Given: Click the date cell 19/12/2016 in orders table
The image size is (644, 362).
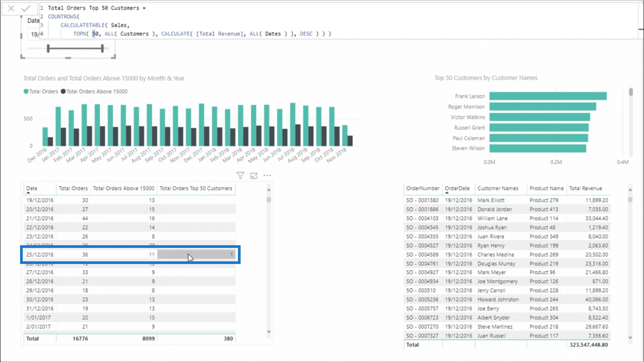Looking at the screenshot, I should point(40,200).
